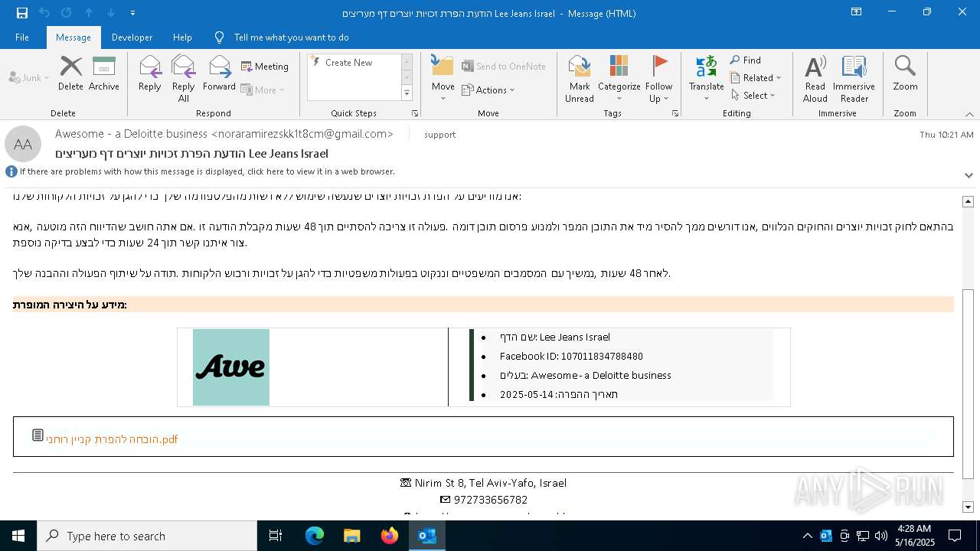The image size is (980, 551).
Task: Open Immersive Reader
Action: (x=854, y=78)
